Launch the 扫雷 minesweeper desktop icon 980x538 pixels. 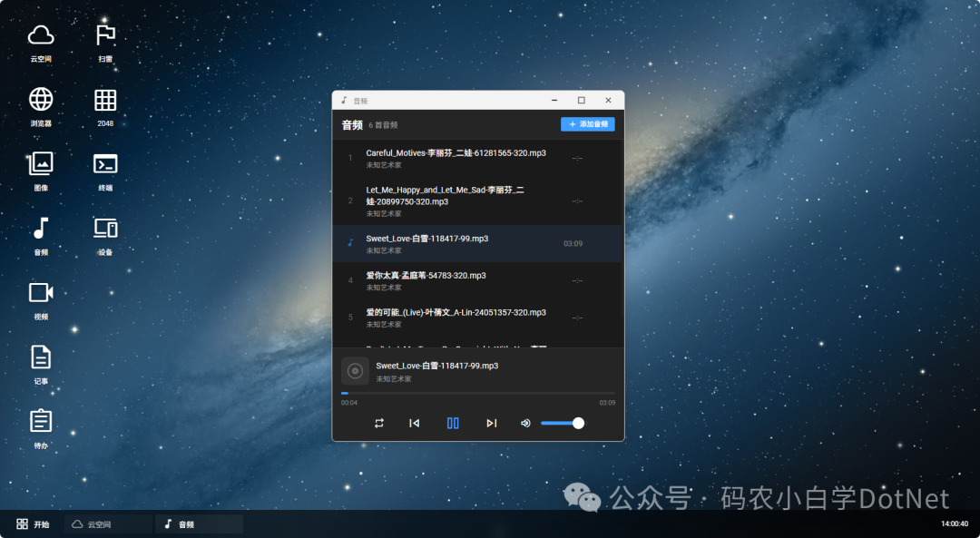coord(105,42)
